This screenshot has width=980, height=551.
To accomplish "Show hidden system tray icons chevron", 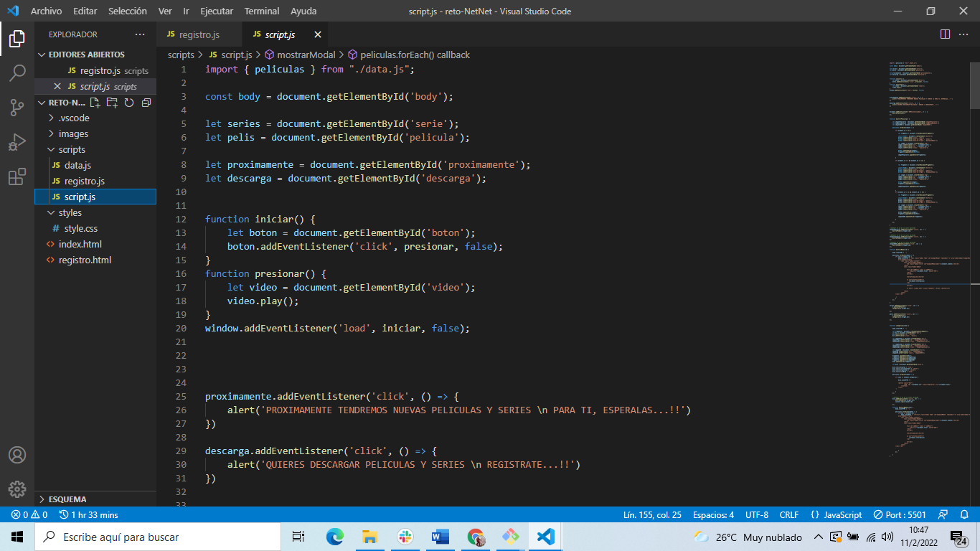I will (x=818, y=537).
